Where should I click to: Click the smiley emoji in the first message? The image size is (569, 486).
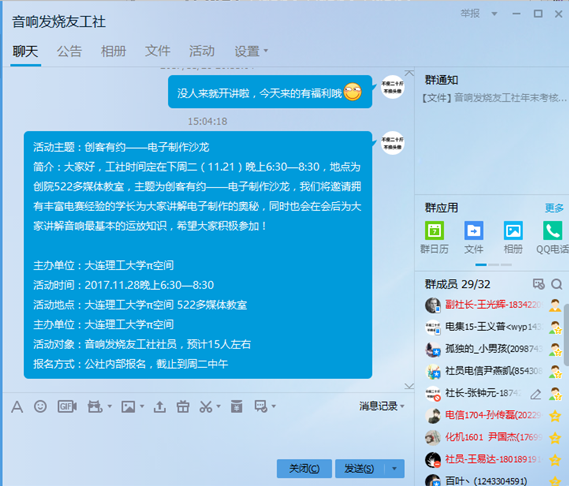(353, 91)
